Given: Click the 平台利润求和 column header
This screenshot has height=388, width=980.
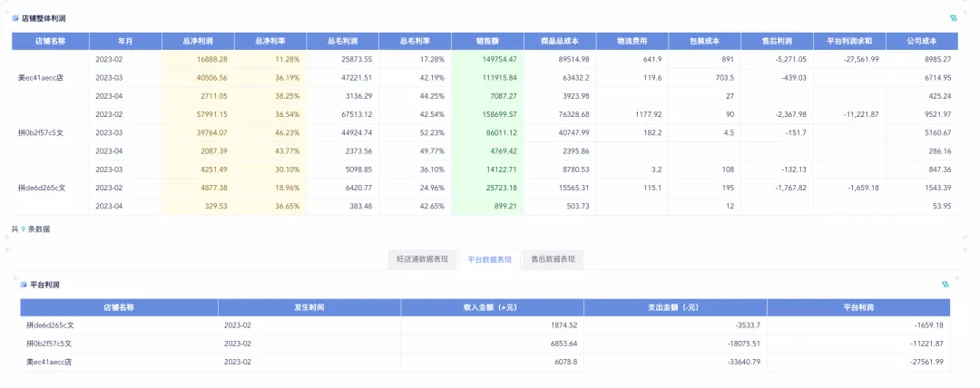Looking at the screenshot, I should tap(848, 41).
